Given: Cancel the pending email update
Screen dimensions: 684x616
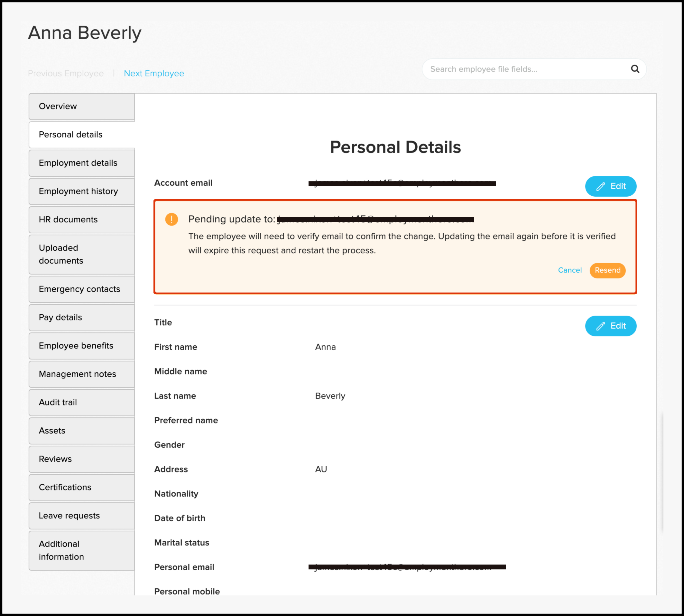Looking at the screenshot, I should [570, 270].
